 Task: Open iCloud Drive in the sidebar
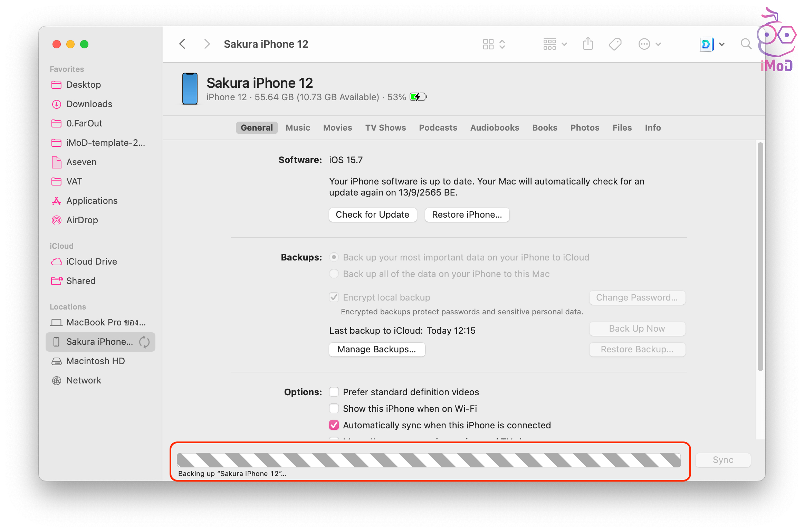click(x=91, y=262)
